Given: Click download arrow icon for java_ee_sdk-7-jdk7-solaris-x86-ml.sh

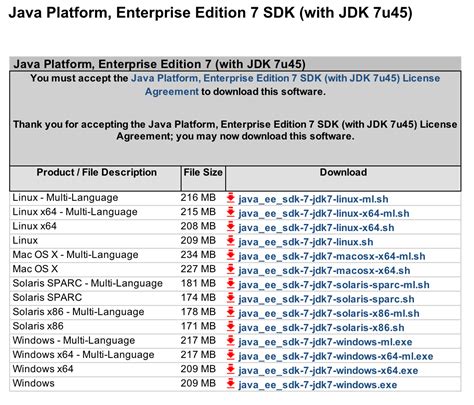Looking at the screenshot, I should (x=231, y=312).
